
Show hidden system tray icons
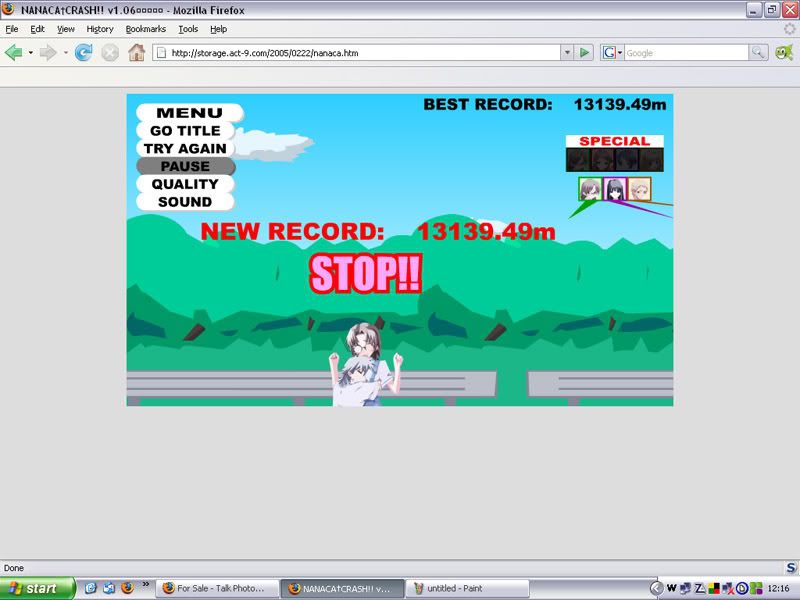[657, 588]
